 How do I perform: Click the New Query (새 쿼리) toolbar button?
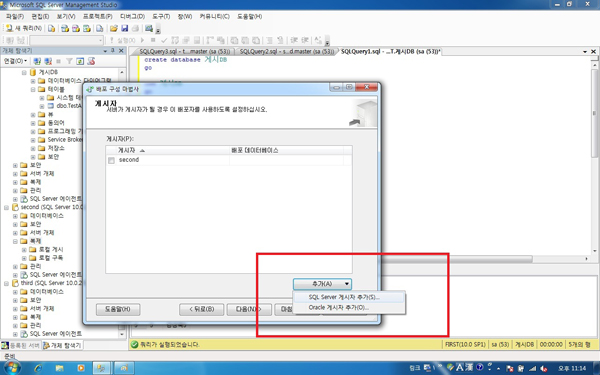pos(24,28)
